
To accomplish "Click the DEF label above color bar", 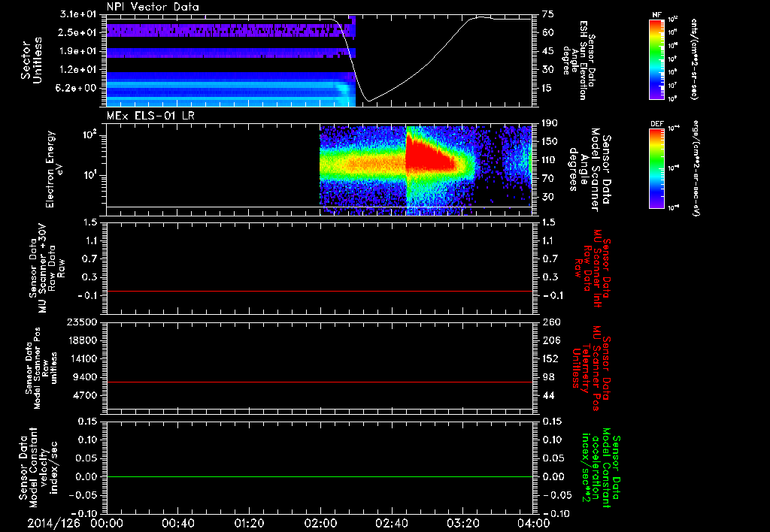I will coord(656,124).
